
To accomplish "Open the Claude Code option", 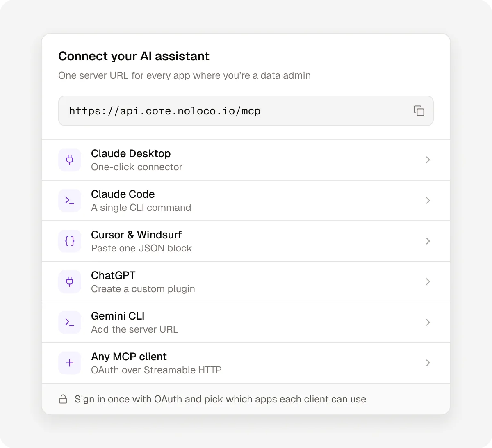I will click(246, 201).
